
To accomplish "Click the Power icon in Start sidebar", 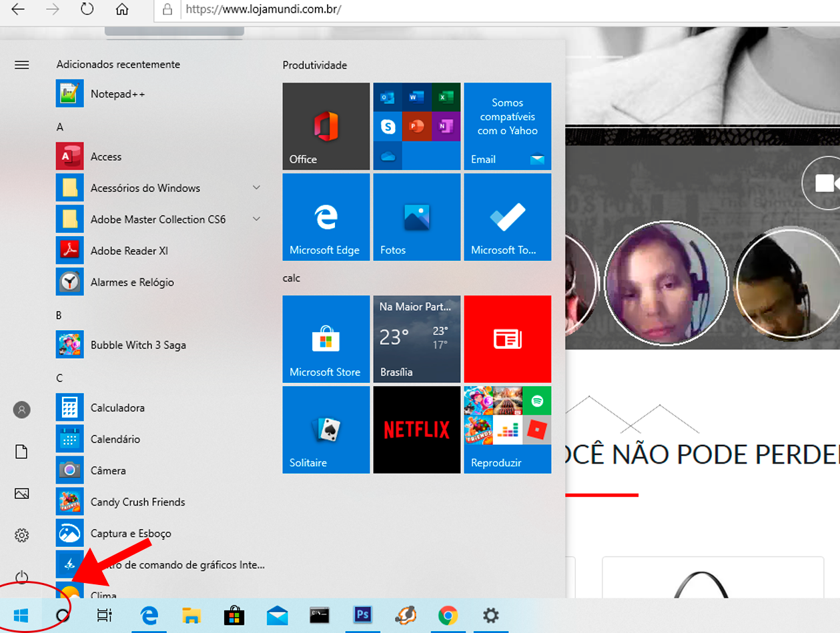I will [x=22, y=577].
